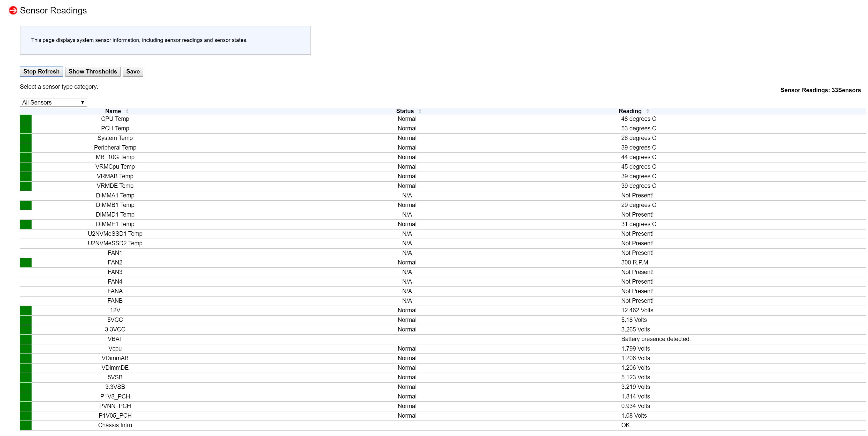The width and height of the screenshot is (868, 436).
Task: Click the Show Thresholds button
Action: coord(93,71)
